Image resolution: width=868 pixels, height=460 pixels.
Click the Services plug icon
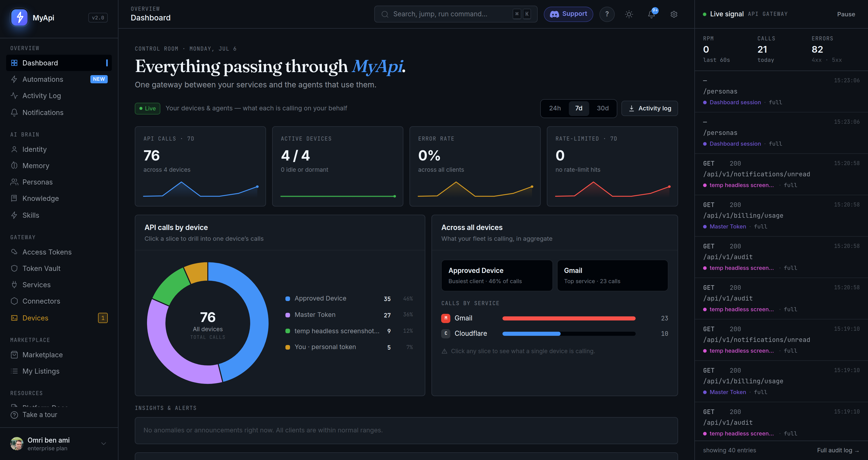[x=14, y=285]
